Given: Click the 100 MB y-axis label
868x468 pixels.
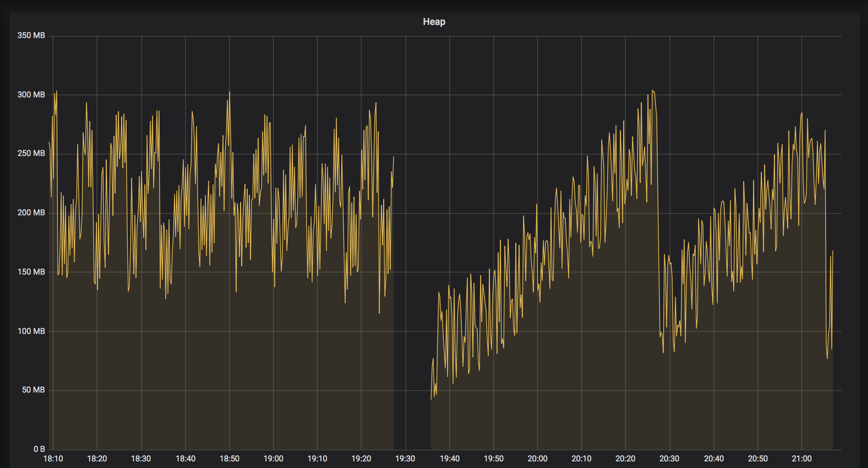Looking at the screenshot, I should click(x=32, y=331).
